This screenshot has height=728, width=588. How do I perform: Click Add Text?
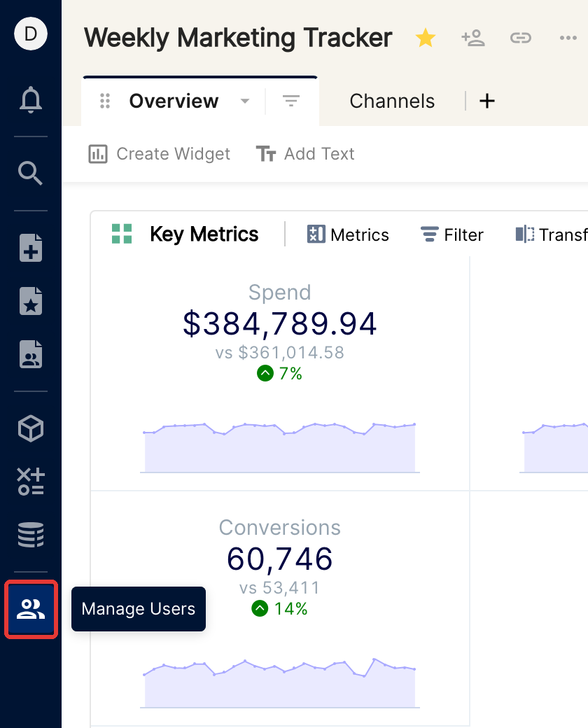[x=305, y=154]
